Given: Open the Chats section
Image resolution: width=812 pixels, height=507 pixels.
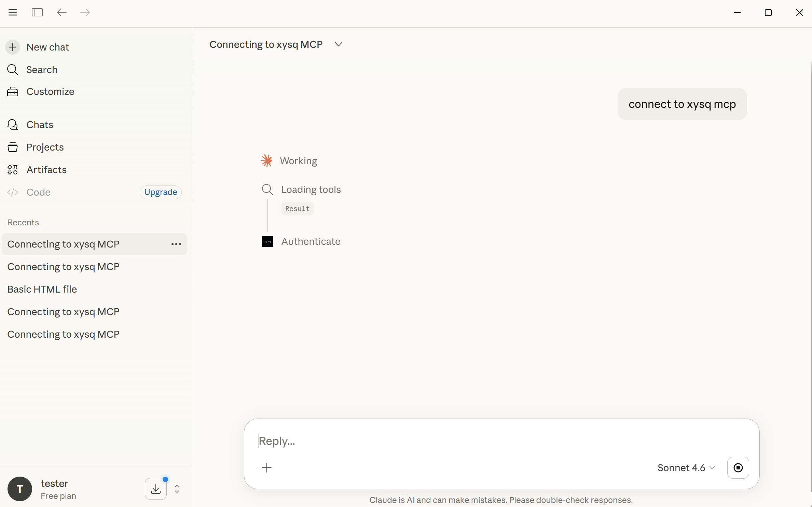Looking at the screenshot, I should pos(40,125).
